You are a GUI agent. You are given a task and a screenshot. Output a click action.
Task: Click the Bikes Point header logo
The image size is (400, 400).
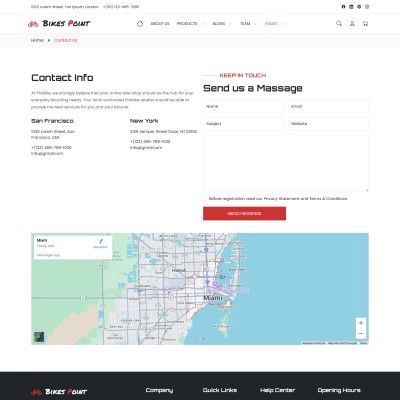pyautogui.click(x=59, y=24)
